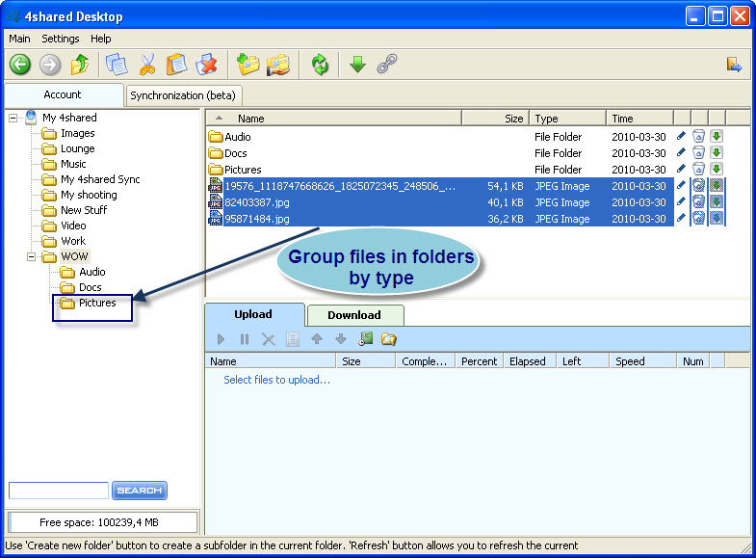Select the My shooting folder in tree
The width and height of the screenshot is (756, 558).
[x=89, y=195]
